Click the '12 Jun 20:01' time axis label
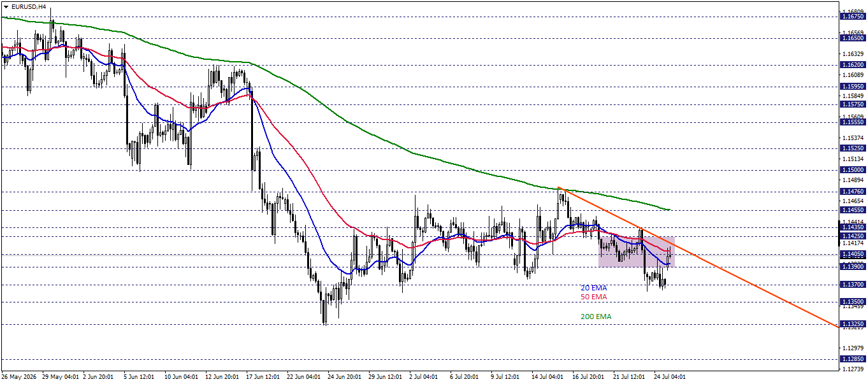This screenshot has width=868, height=384. [x=222, y=377]
